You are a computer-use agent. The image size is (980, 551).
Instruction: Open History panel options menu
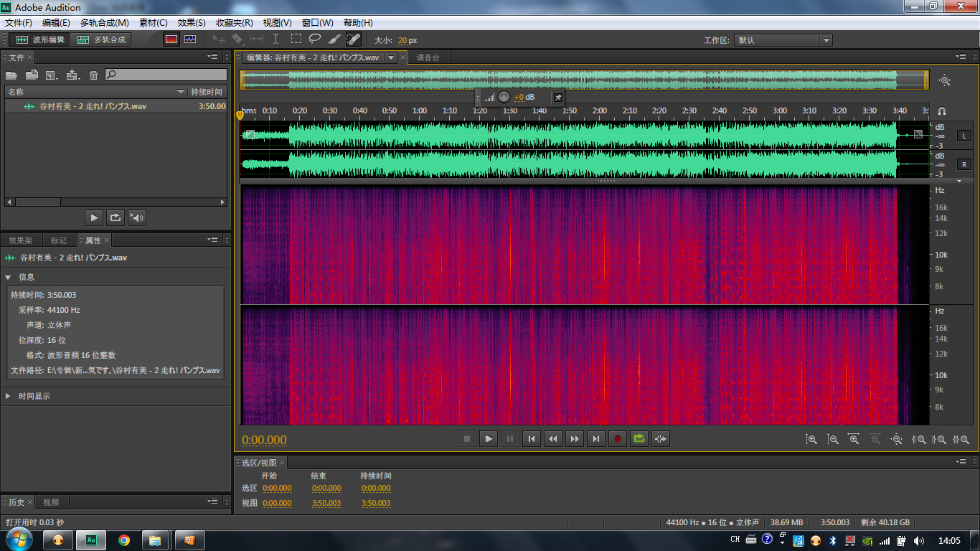click(x=213, y=501)
